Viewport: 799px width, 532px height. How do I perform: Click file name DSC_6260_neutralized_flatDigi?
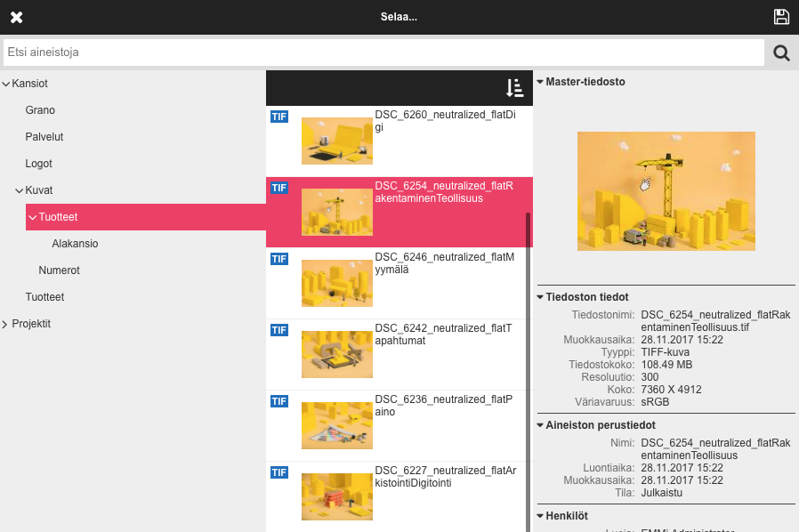446,121
